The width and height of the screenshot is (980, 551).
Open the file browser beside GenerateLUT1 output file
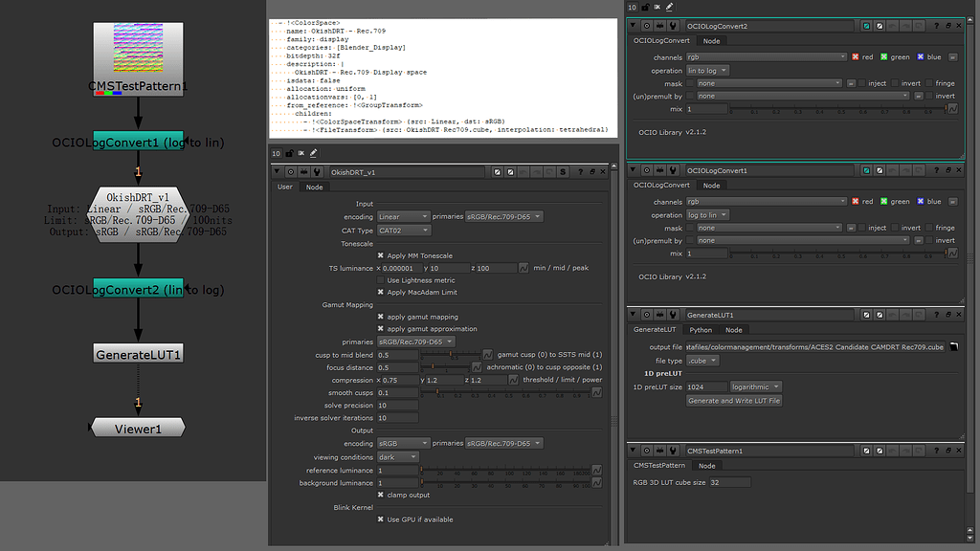(952, 347)
